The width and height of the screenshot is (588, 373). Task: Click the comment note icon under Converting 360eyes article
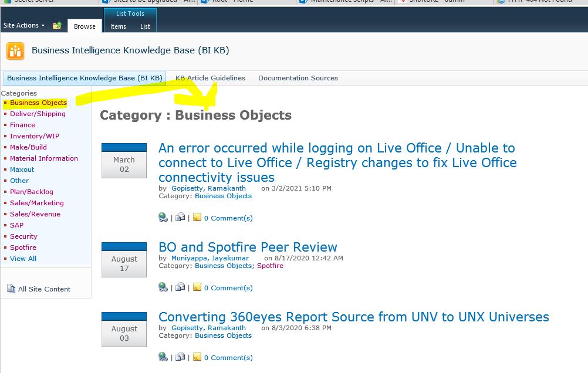(x=197, y=357)
